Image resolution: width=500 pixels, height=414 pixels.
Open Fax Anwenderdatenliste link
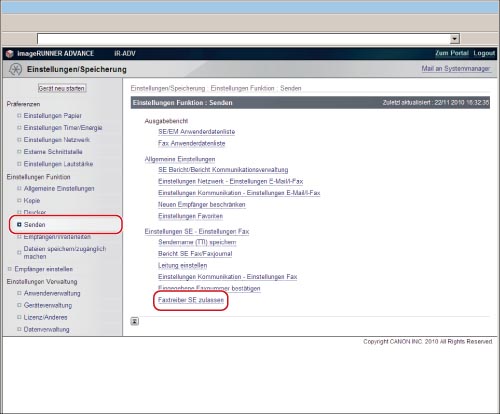(x=192, y=143)
